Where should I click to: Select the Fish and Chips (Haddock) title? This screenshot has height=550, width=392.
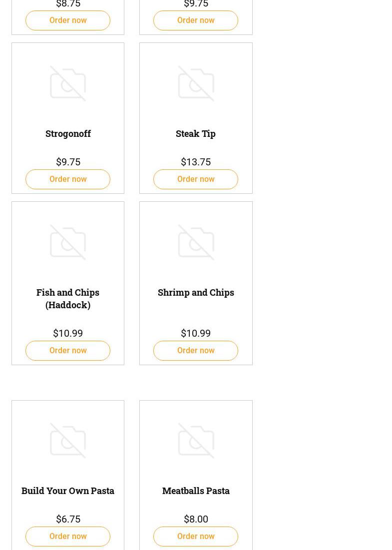pyautogui.click(x=68, y=298)
